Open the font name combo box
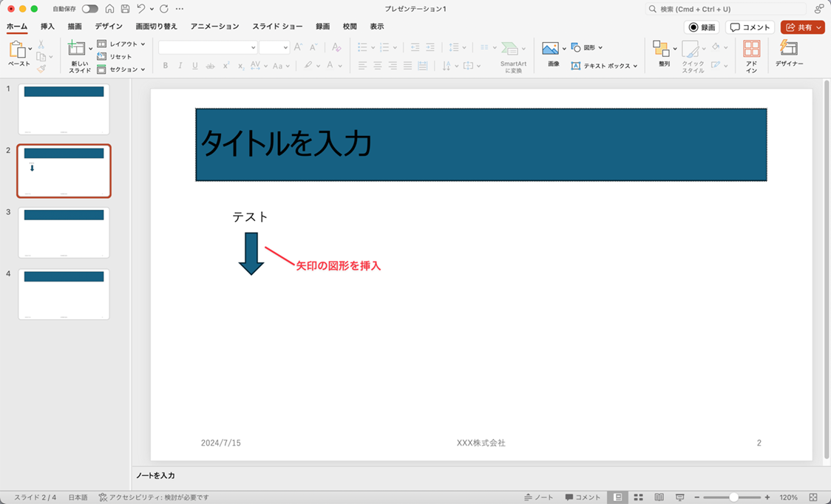Screen dimensions: 831x504 208,47
